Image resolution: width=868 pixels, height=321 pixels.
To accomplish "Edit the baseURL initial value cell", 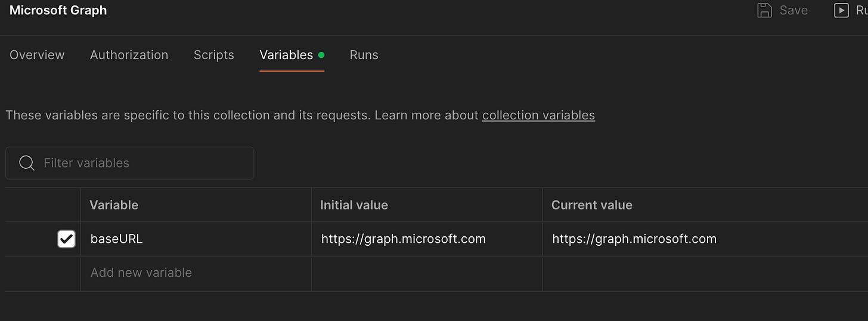I will (x=427, y=239).
